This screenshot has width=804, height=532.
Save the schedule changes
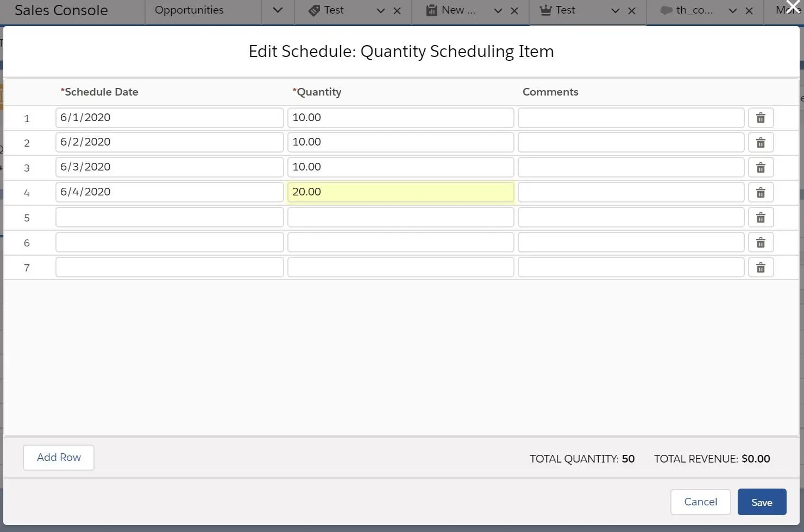[x=762, y=502]
